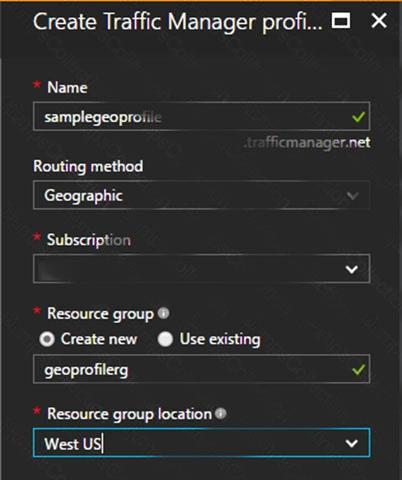The image size is (402, 480).
Task: Close the Create Traffic Manager profile blade
Action: 379,21
